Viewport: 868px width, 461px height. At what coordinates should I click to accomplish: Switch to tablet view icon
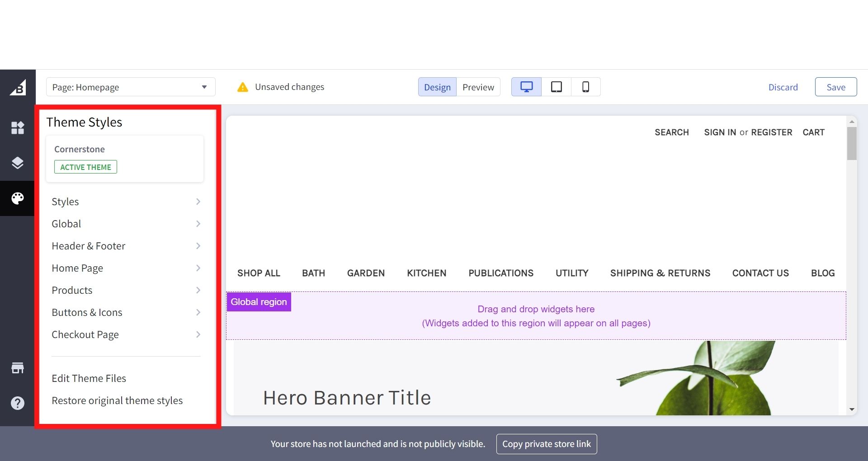[x=556, y=87]
